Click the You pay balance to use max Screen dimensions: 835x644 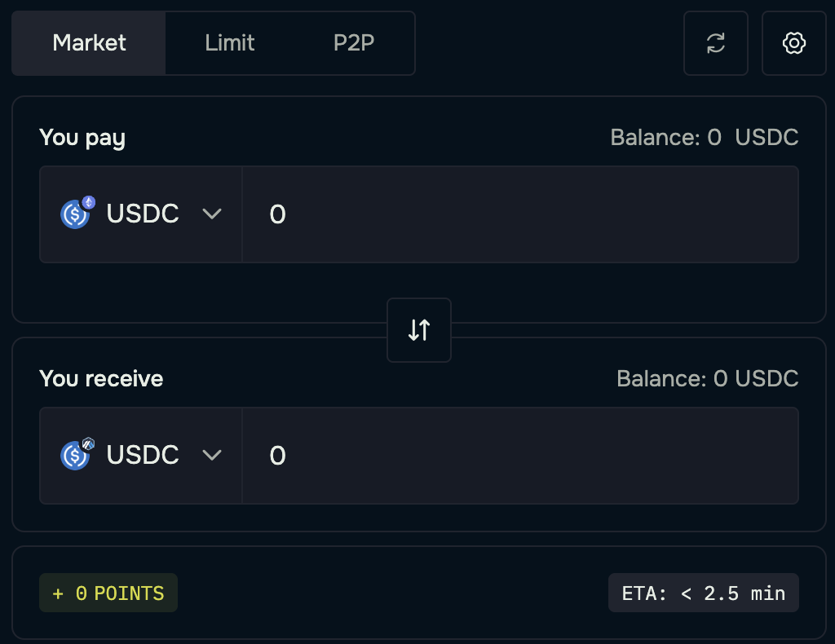[704, 138]
